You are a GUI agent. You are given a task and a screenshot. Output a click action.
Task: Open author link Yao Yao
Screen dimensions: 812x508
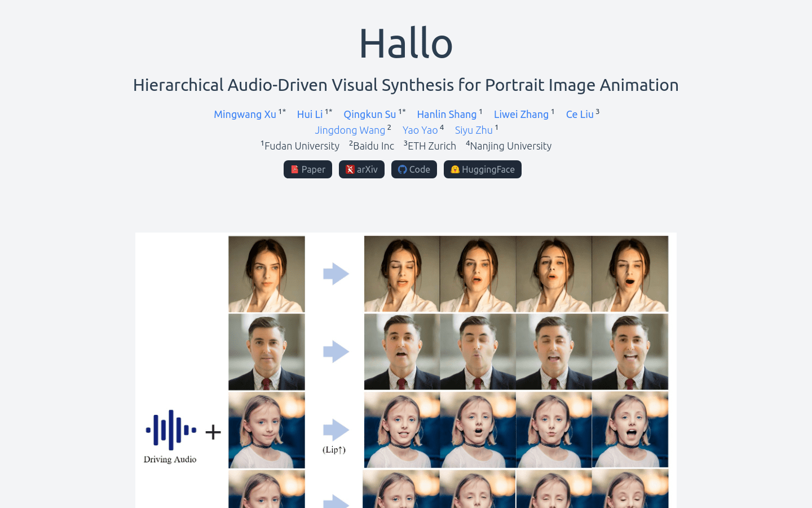point(420,130)
